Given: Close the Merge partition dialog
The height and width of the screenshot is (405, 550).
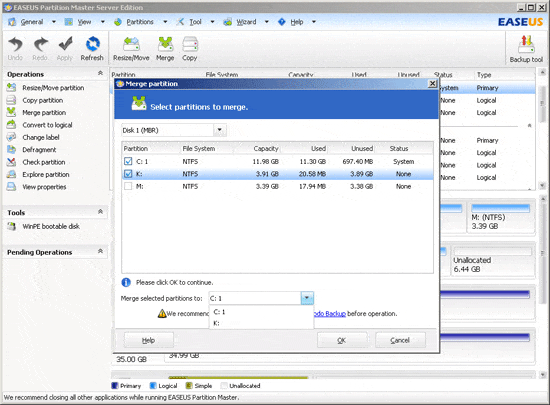Looking at the screenshot, I should [432, 83].
